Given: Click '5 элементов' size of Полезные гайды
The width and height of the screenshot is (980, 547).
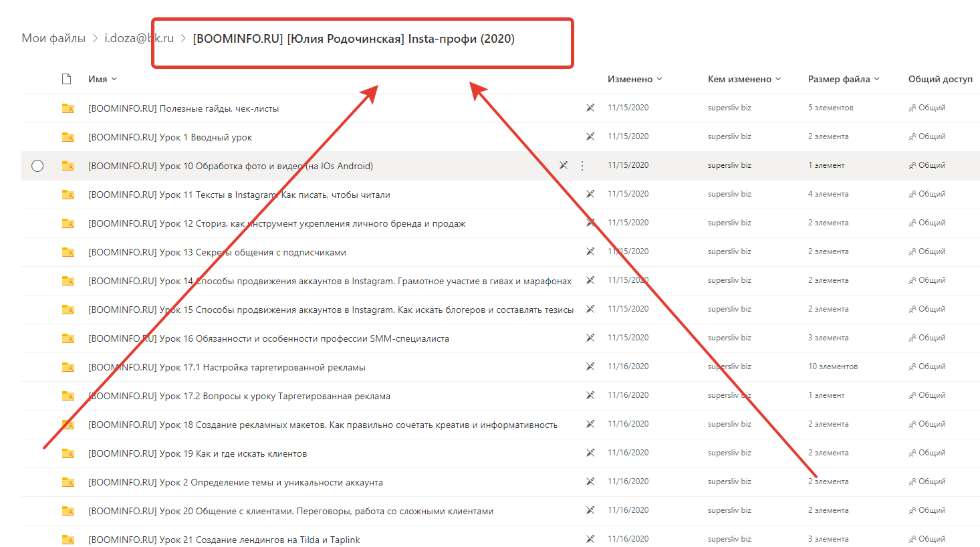Looking at the screenshot, I should tap(831, 108).
